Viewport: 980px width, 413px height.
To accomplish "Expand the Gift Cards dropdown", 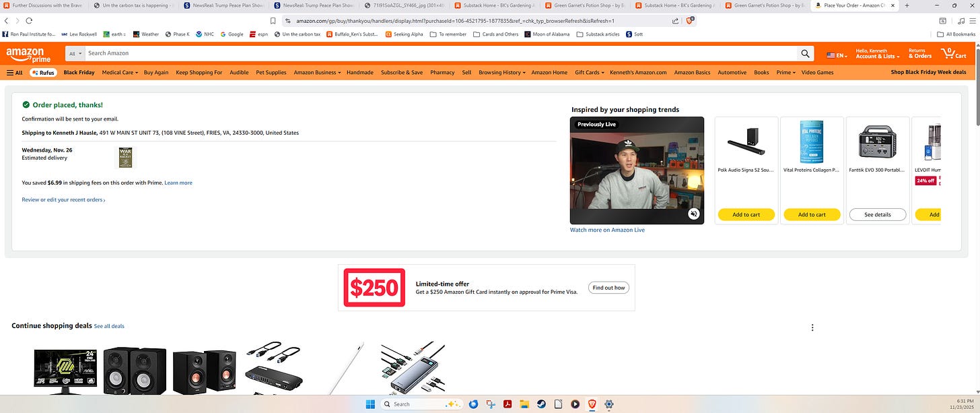I will tap(590, 72).
